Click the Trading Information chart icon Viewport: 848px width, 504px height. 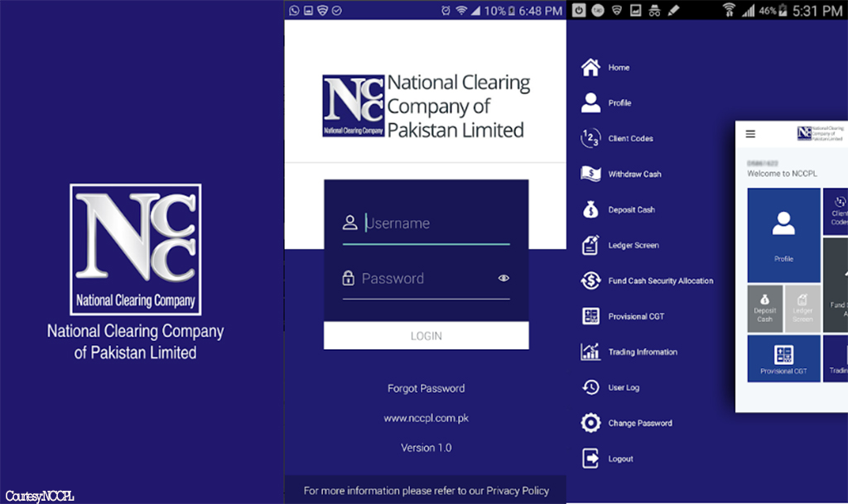590,353
